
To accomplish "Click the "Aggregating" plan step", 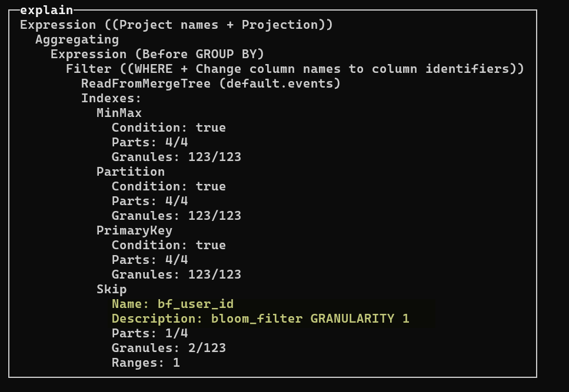I will [x=77, y=39].
